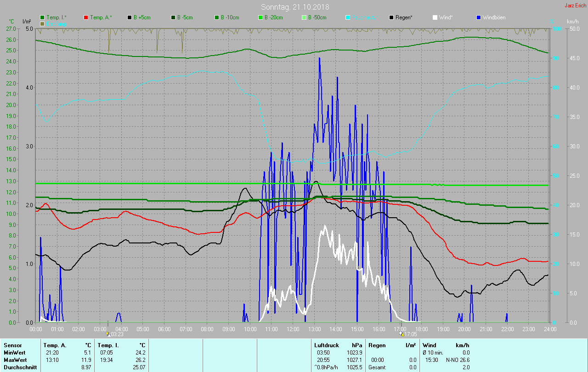Click the white Wind legend swatch
Image resolution: width=588 pixels, height=372 pixels.
tap(435, 17)
